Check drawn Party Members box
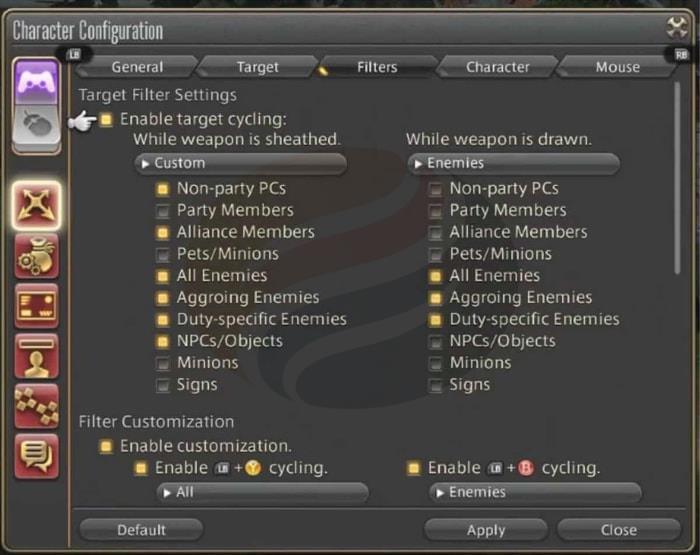The height and width of the screenshot is (555, 700). (x=435, y=211)
